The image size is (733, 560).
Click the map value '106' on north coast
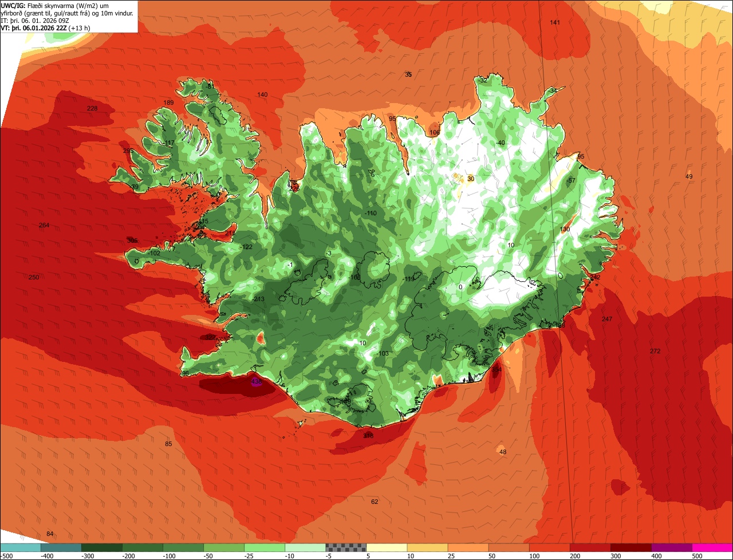435,132
